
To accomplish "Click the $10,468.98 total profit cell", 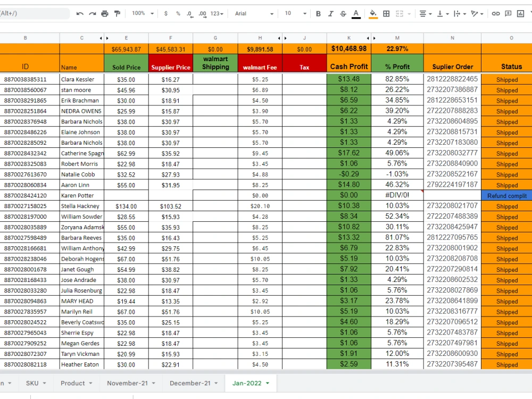I will [349, 49].
